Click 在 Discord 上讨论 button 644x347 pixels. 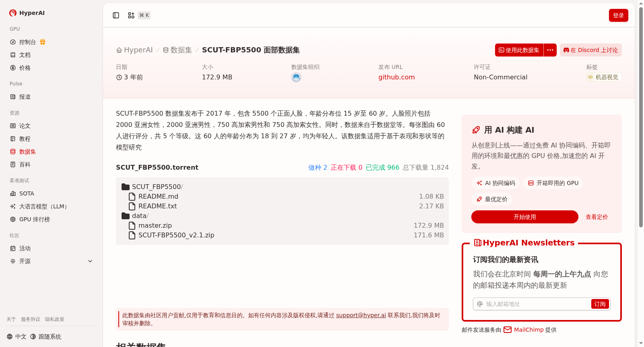591,50
